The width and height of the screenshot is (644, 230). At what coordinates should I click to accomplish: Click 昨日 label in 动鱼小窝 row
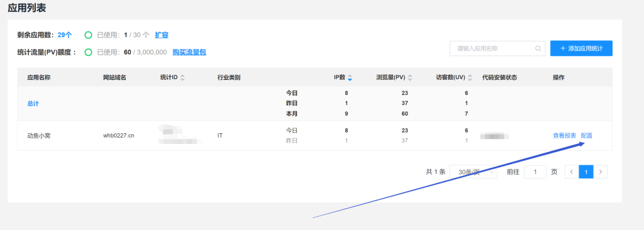point(292,141)
